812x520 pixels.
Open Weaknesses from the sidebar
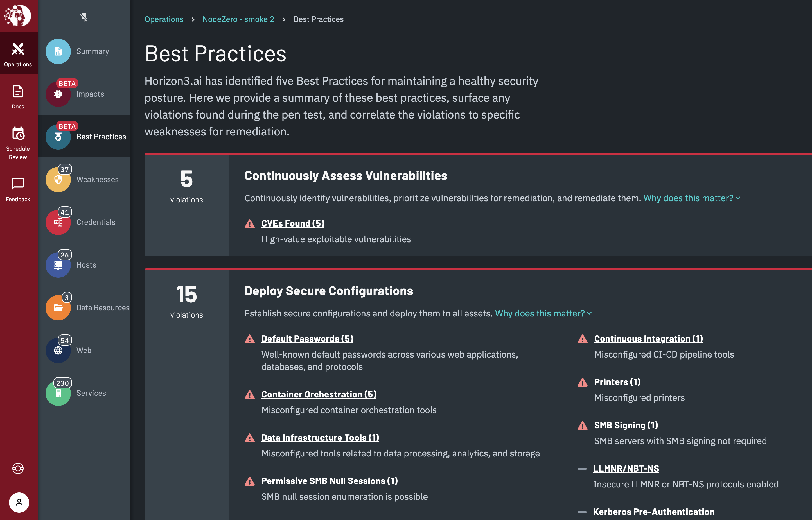coord(58,179)
